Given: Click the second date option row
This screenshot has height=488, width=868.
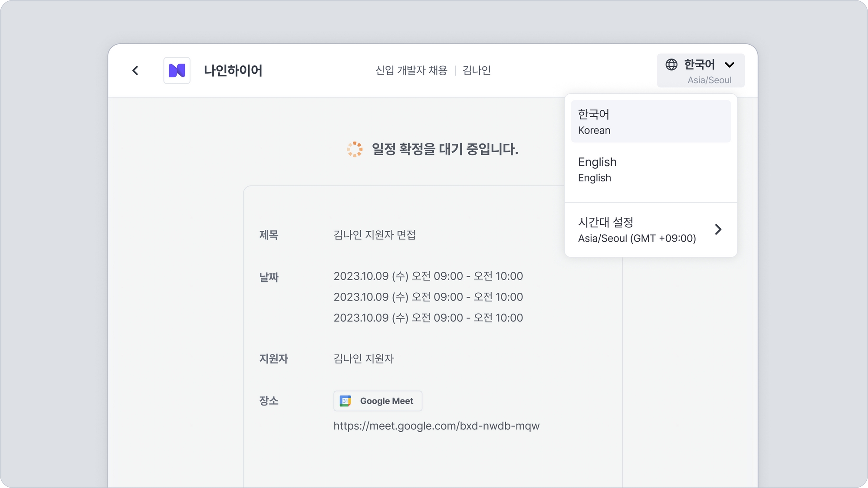Looking at the screenshot, I should pos(428,297).
